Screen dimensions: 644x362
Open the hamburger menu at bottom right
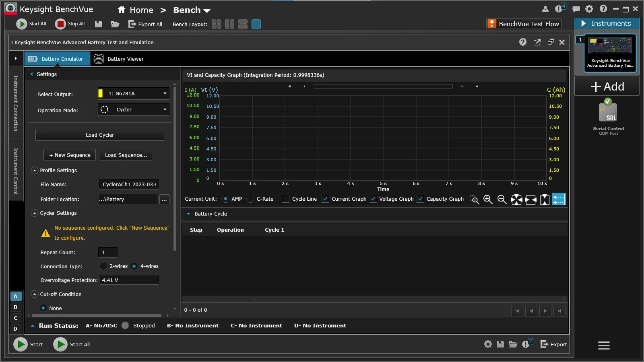click(604, 345)
